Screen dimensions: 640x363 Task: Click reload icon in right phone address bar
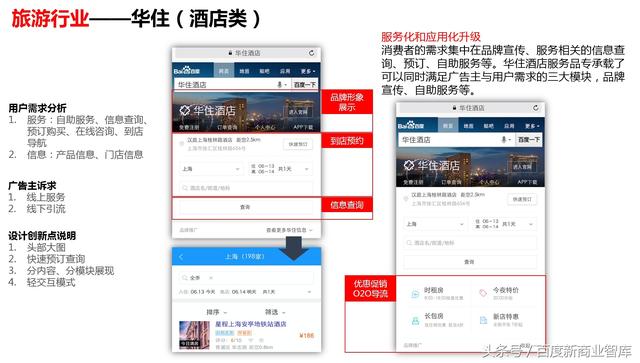click(x=536, y=108)
